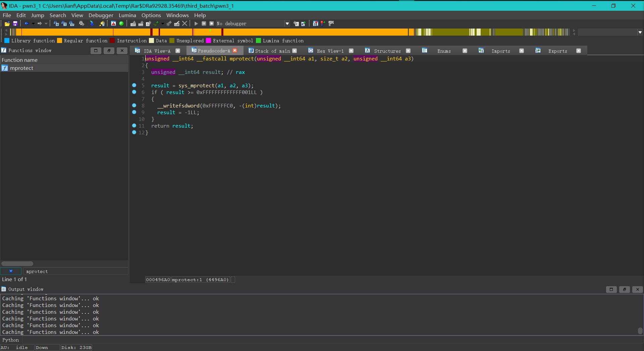Open the No debugger selection dropdown

[x=287, y=24]
